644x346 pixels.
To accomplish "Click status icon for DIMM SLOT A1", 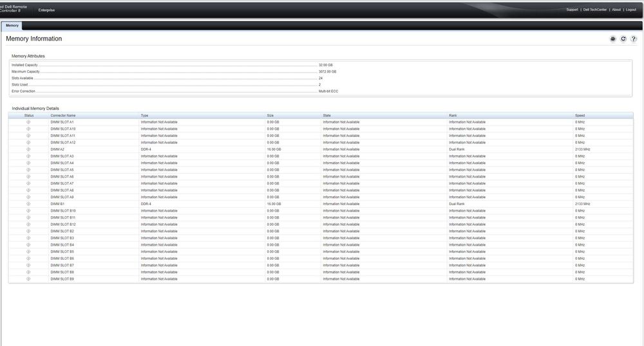I will click(28, 122).
